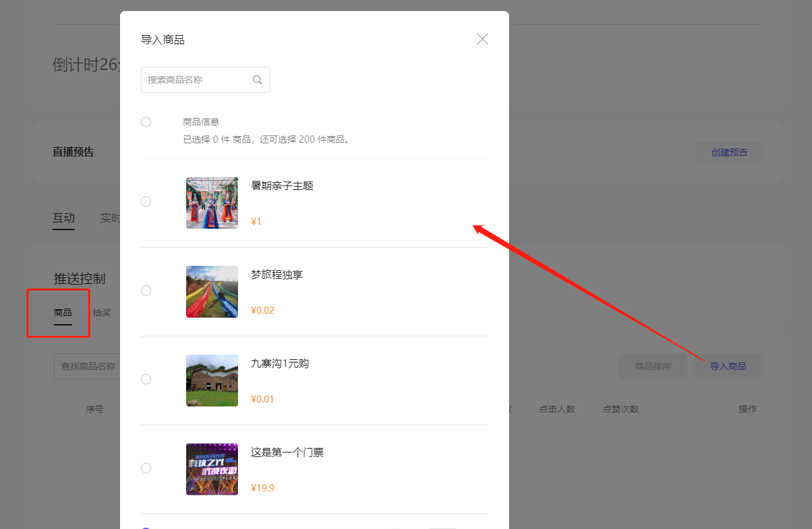Switch to the 互动 tab in background
Screen dimensions: 812x529
coord(64,218)
